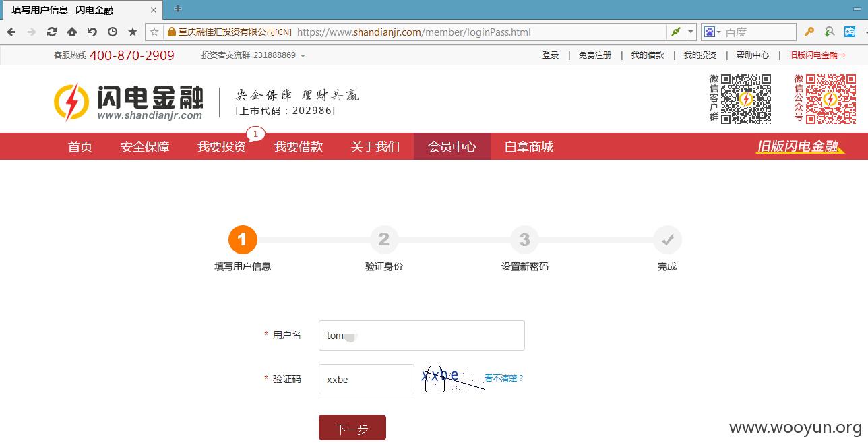This screenshot has height=447, width=868.
Task: Click the key password manager icon
Action: pyautogui.click(x=809, y=32)
